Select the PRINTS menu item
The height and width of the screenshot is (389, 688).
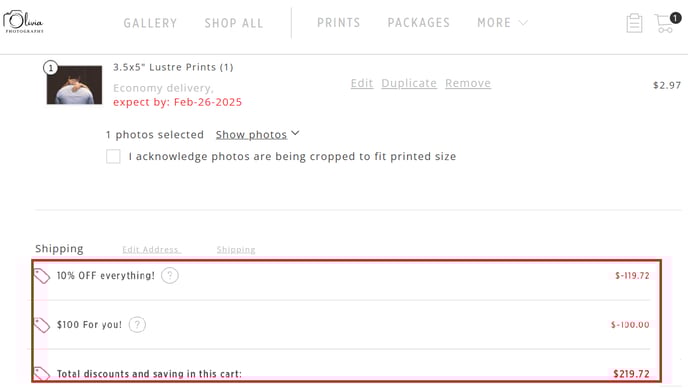pos(338,23)
